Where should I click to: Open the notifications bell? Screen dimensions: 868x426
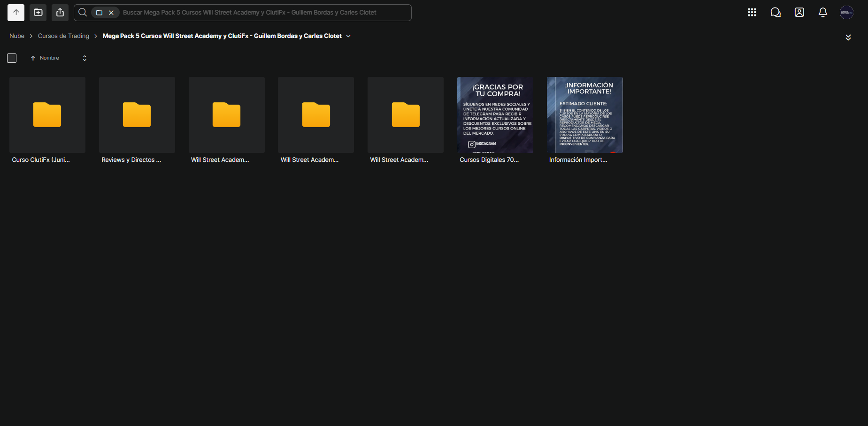[823, 13]
